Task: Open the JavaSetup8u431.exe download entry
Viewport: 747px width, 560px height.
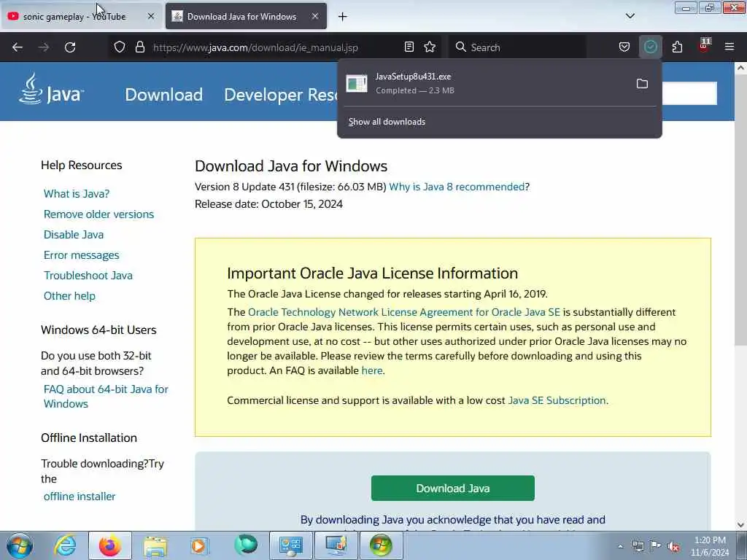Action: 486,83
